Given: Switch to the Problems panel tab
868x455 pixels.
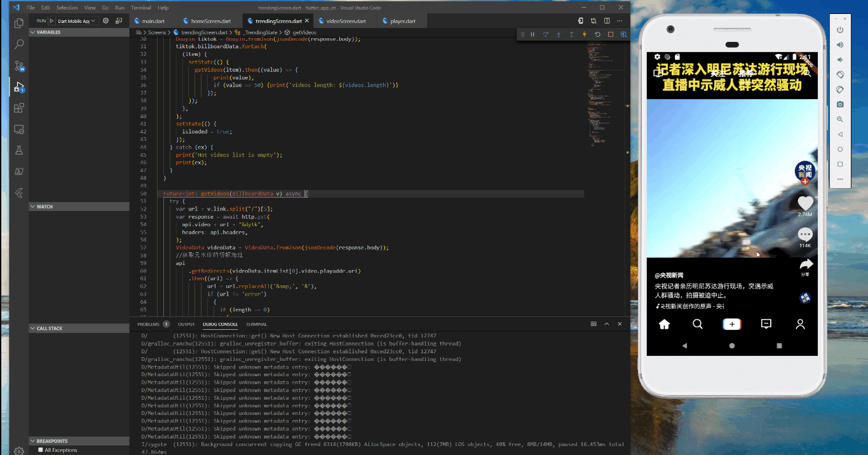Looking at the screenshot, I should point(149,324).
